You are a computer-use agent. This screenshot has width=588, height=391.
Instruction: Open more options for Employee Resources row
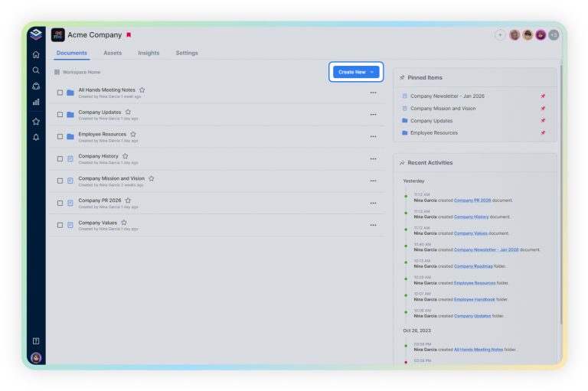click(x=373, y=137)
